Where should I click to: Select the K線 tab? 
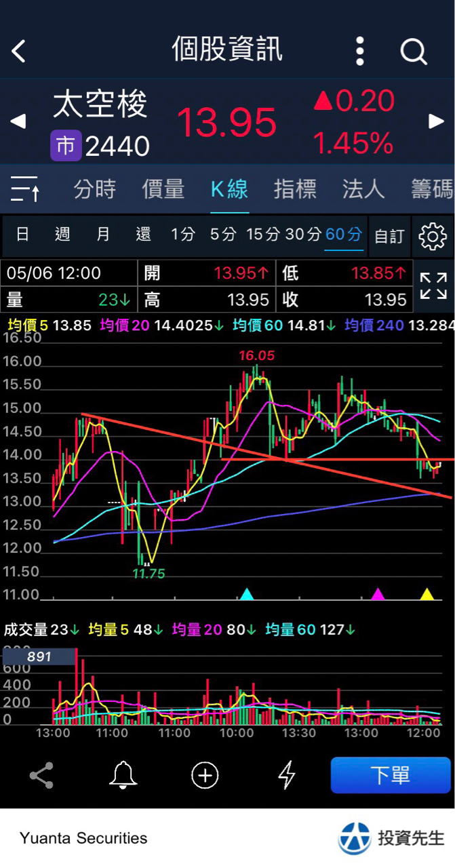(229, 189)
